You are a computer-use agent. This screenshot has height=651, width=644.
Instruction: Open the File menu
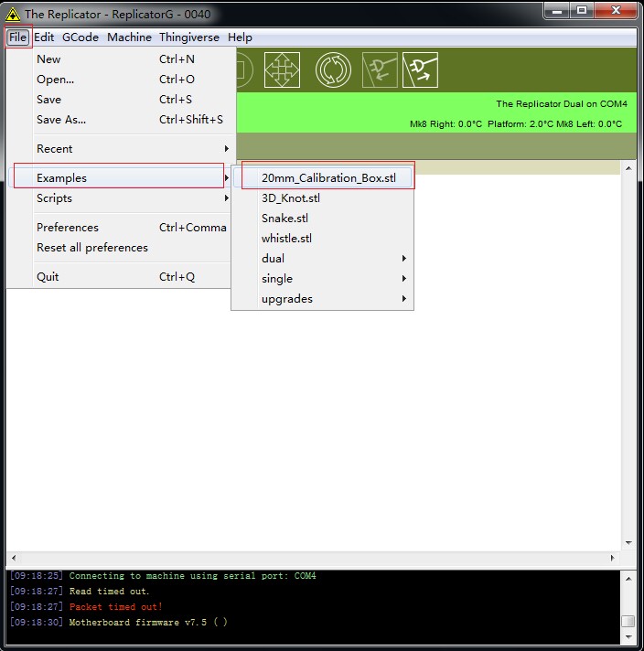click(18, 37)
